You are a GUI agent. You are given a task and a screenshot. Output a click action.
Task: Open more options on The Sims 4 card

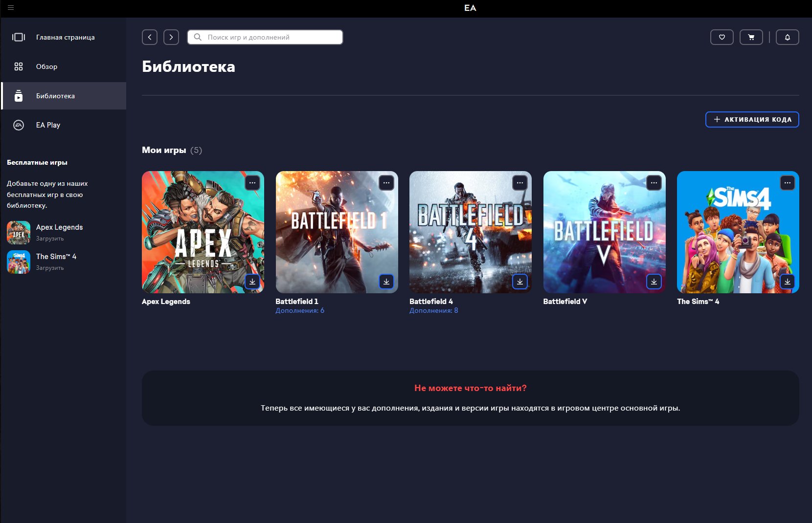pos(788,183)
